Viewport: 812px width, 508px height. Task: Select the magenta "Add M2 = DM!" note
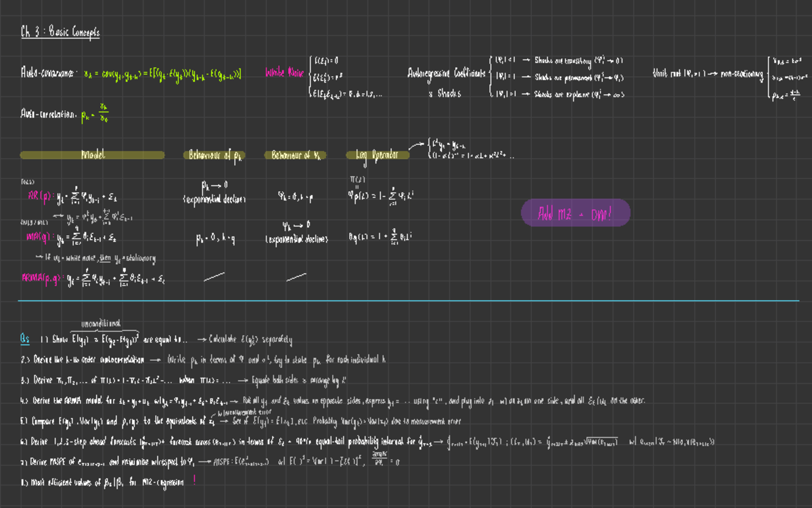click(x=576, y=212)
